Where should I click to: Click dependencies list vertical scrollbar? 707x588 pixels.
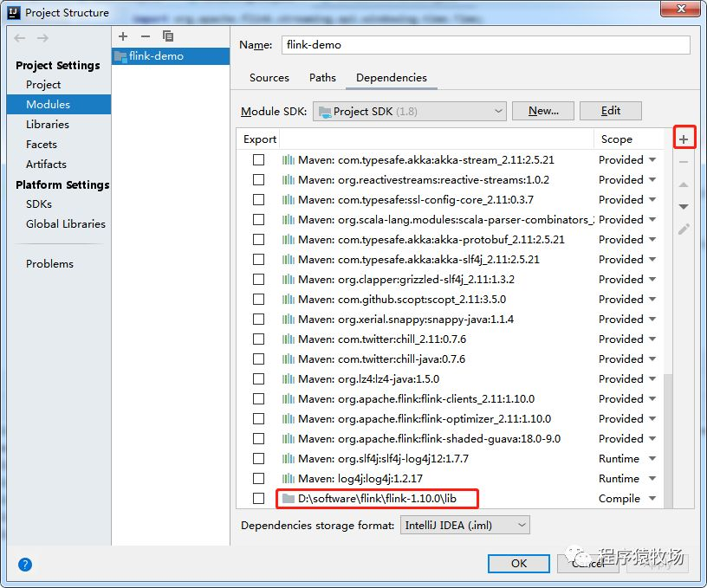click(x=668, y=441)
